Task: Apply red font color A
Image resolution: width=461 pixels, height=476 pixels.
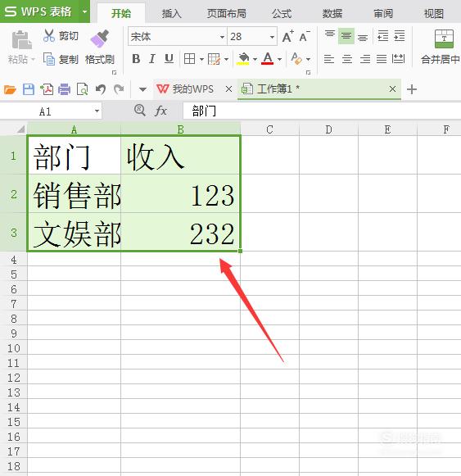Action: (x=268, y=59)
